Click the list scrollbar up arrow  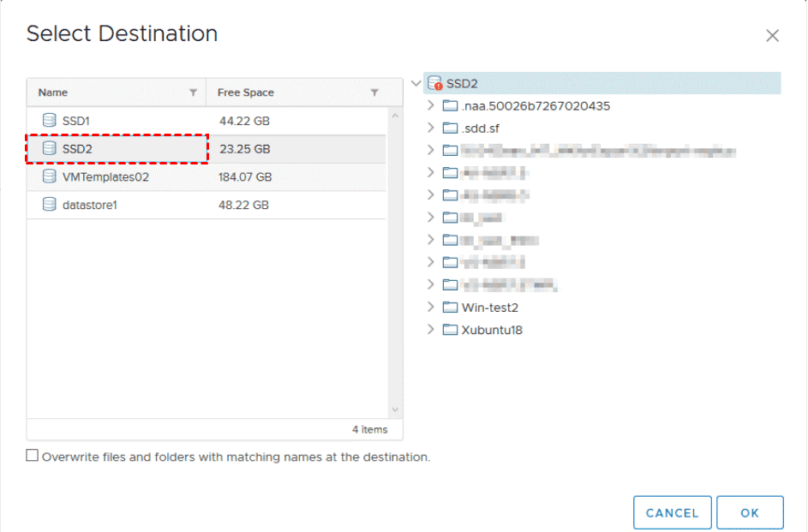click(395, 116)
